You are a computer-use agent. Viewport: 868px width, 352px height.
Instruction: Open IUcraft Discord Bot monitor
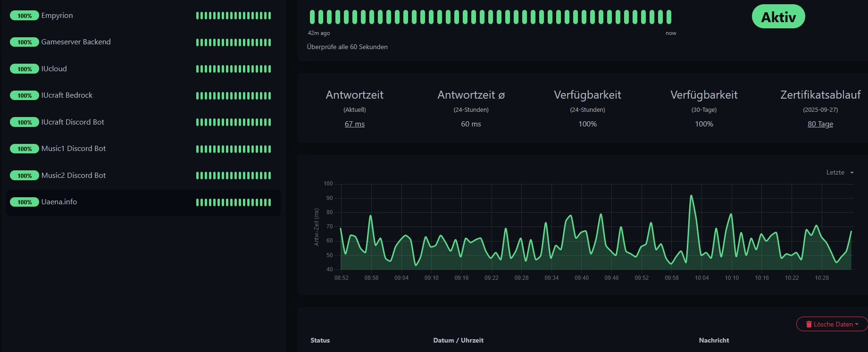(73, 122)
